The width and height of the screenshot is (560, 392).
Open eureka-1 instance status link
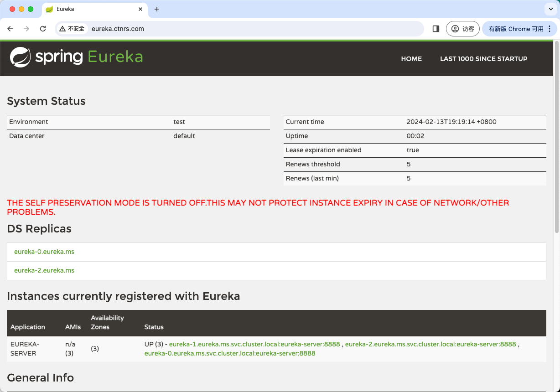click(x=254, y=344)
